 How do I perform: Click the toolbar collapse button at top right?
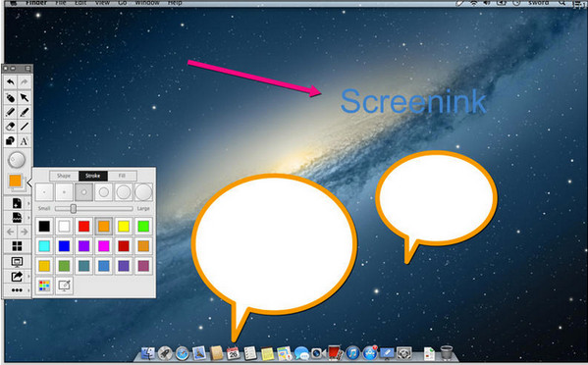[x=27, y=69]
